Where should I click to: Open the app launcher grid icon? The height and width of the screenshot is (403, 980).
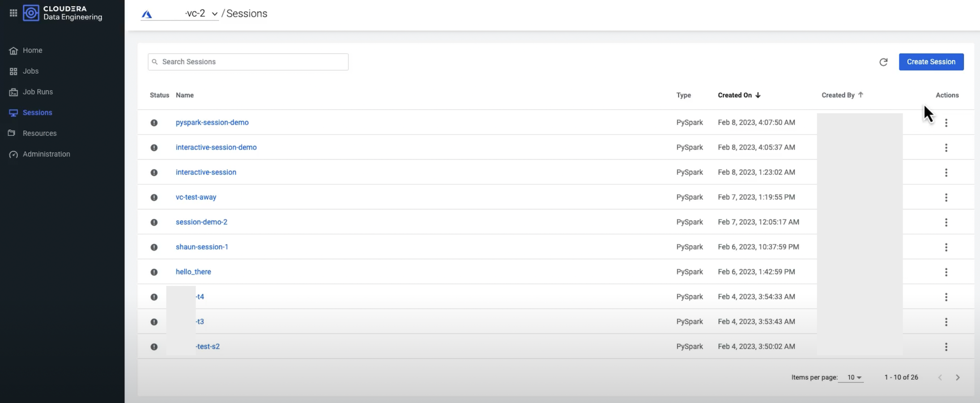[13, 13]
